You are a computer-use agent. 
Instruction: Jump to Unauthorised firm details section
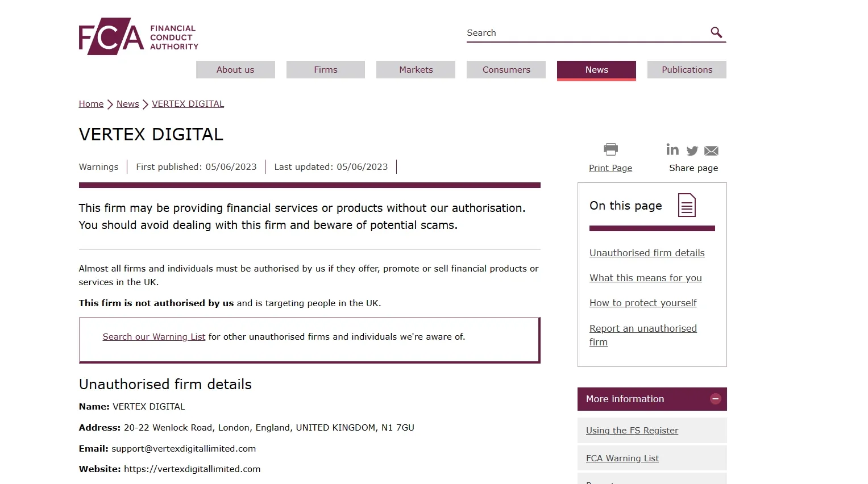[x=647, y=253]
